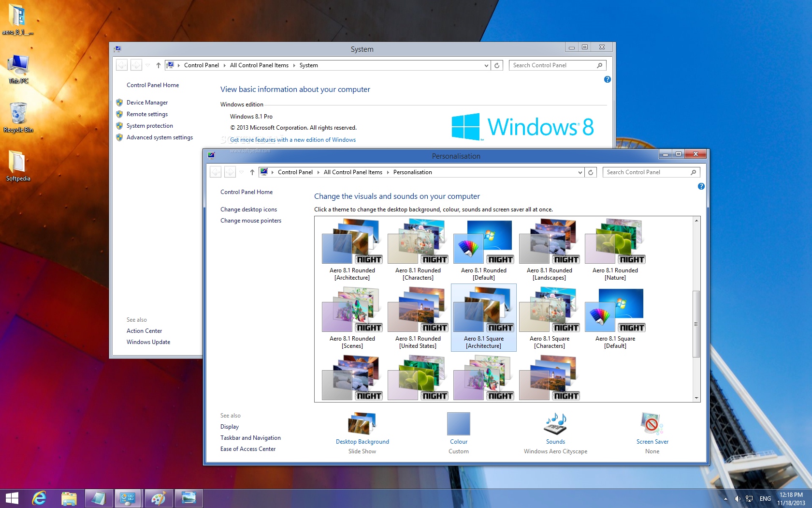Open Advanced system settings link

click(x=159, y=137)
